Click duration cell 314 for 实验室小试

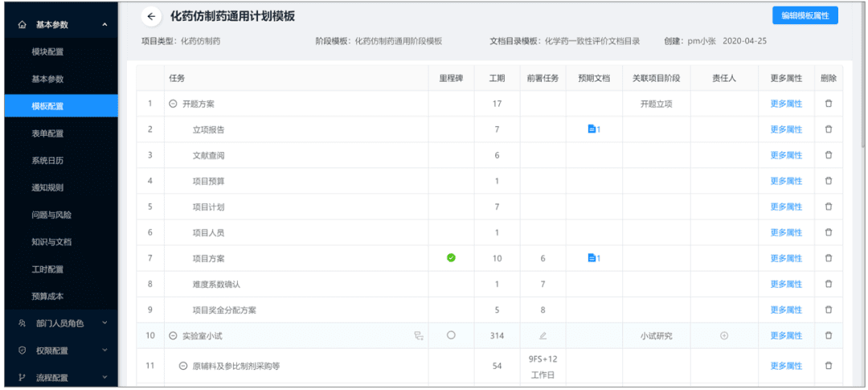[x=497, y=335]
